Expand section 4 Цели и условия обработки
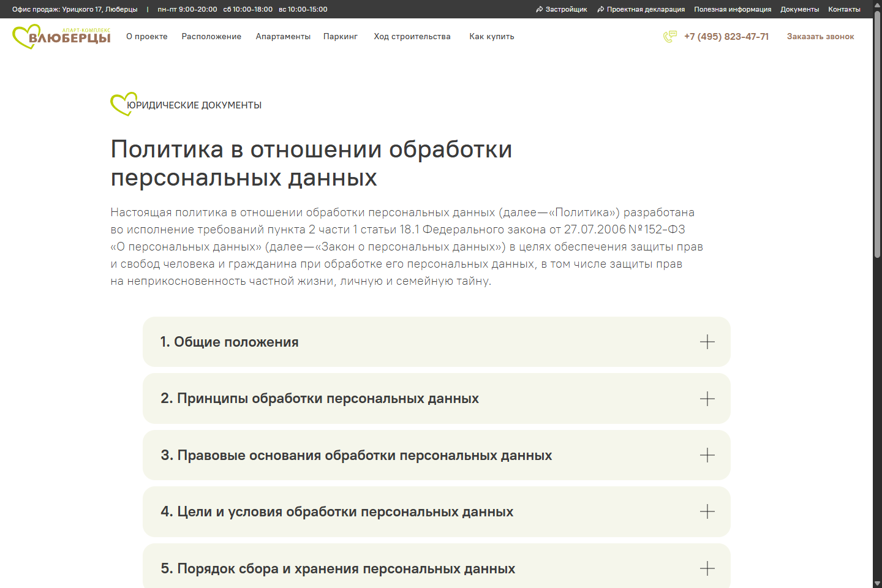The image size is (882, 588). [x=707, y=511]
